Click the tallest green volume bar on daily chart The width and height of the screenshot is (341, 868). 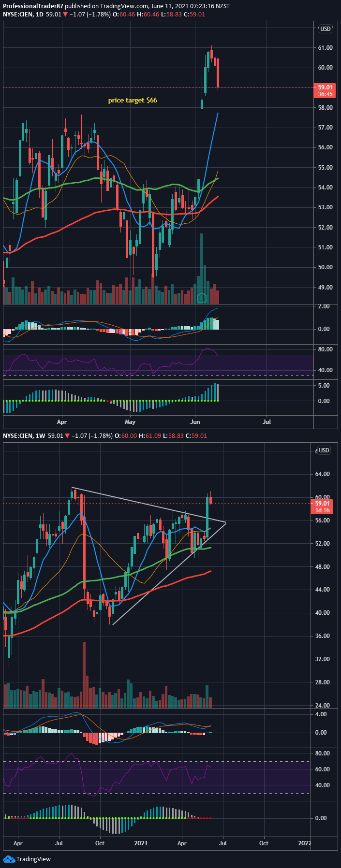click(202, 269)
